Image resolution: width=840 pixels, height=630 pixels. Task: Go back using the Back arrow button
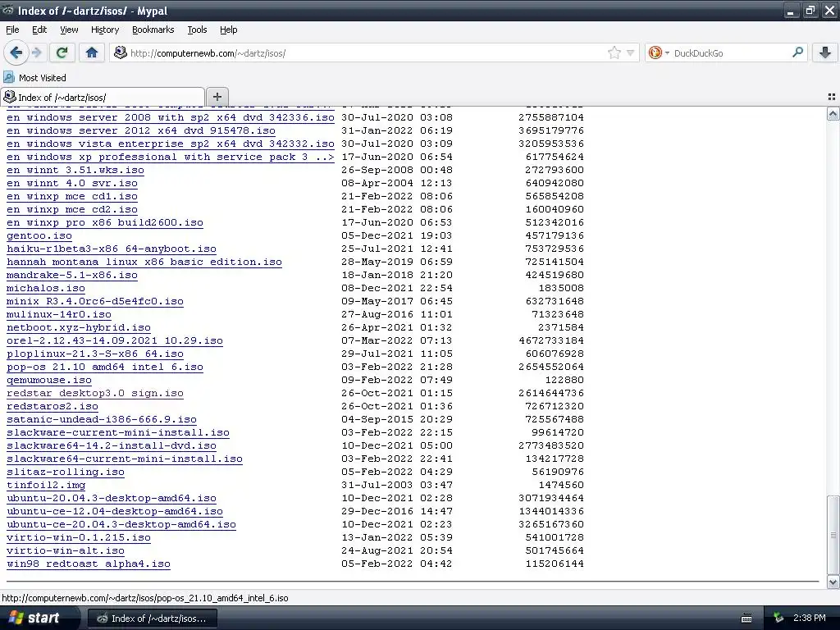point(16,52)
